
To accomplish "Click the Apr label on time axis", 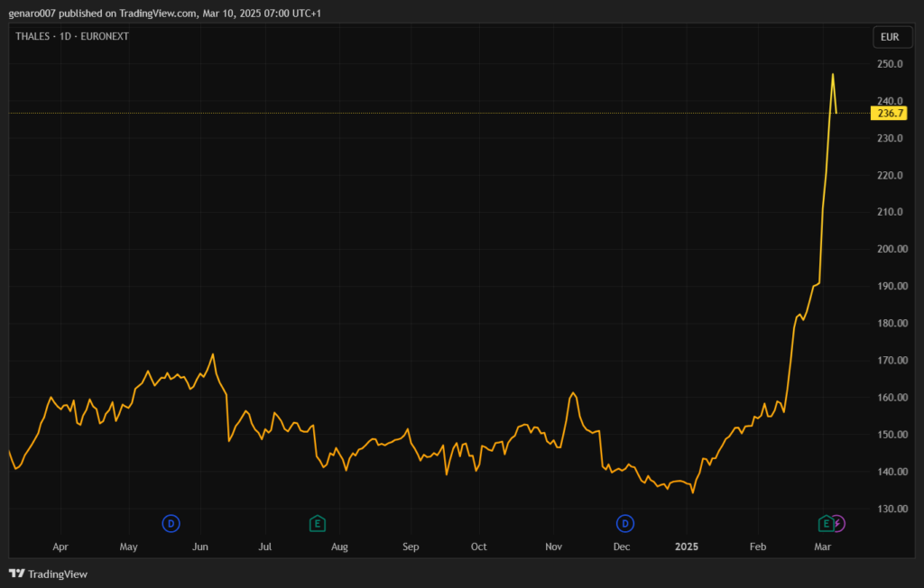I will coord(60,547).
